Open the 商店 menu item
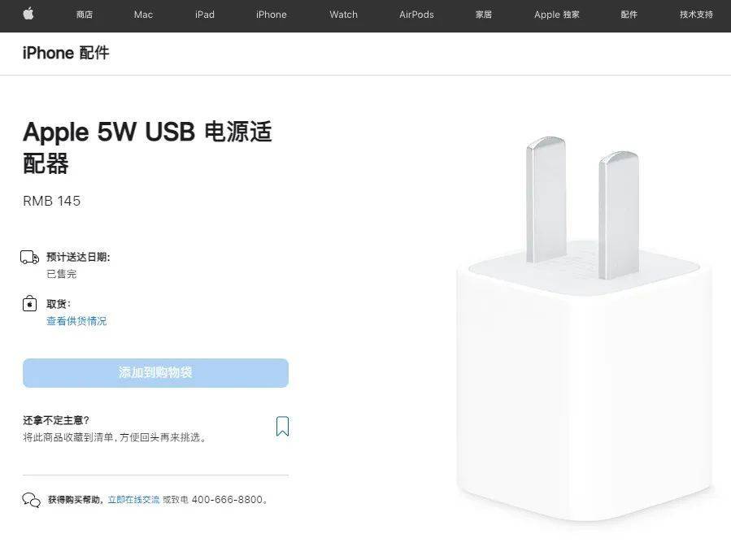 [85, 15]
